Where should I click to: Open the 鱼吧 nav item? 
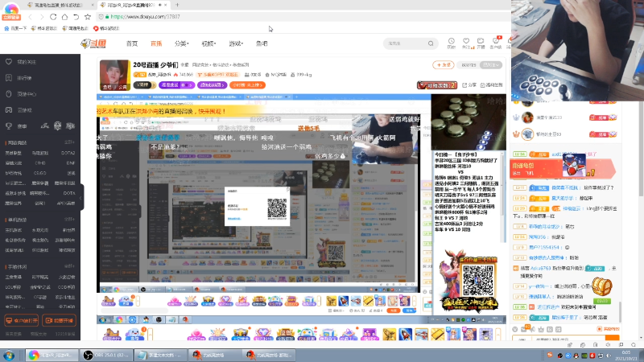pyautogui.click(x=262, y=43)
